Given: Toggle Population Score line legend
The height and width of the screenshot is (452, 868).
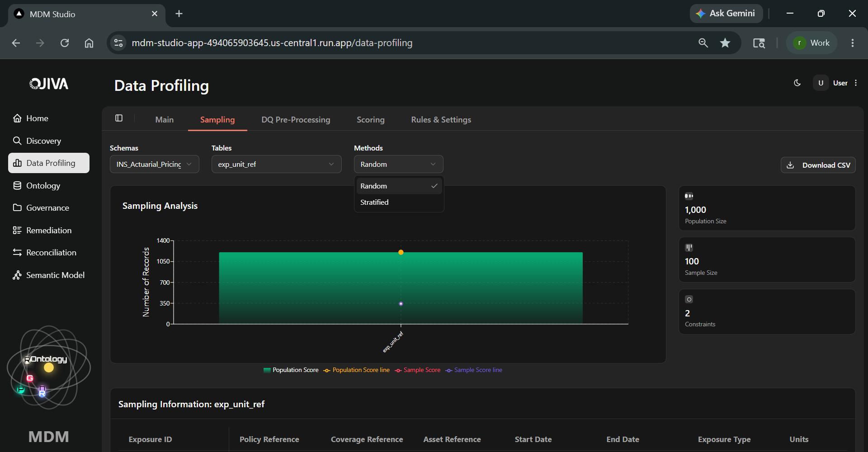Looking at the screenshot, I should click(357, 370).
